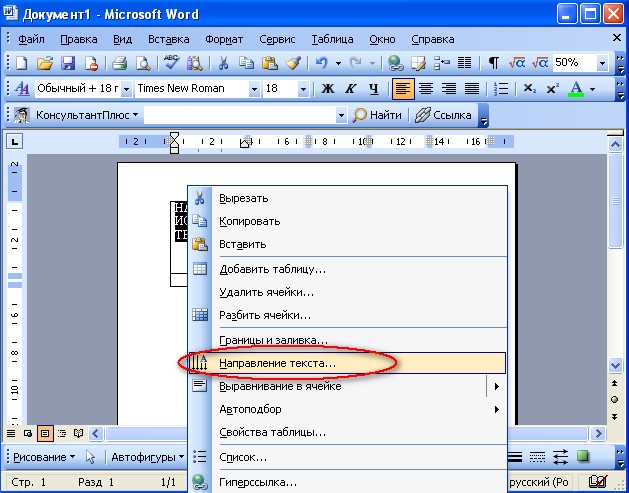Expand the Автоподбор submenu
Viewport: 629px width, 493px height.
point(497,410)
